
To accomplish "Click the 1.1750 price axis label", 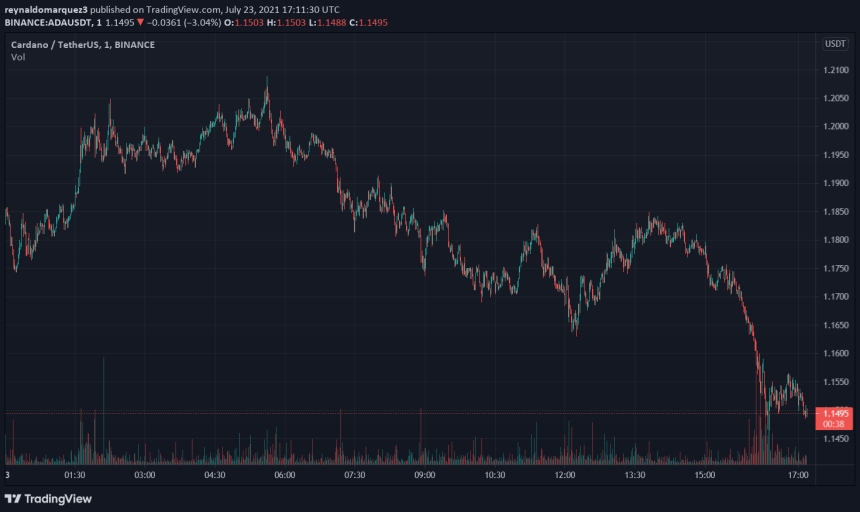I will [x=836, y=268].
